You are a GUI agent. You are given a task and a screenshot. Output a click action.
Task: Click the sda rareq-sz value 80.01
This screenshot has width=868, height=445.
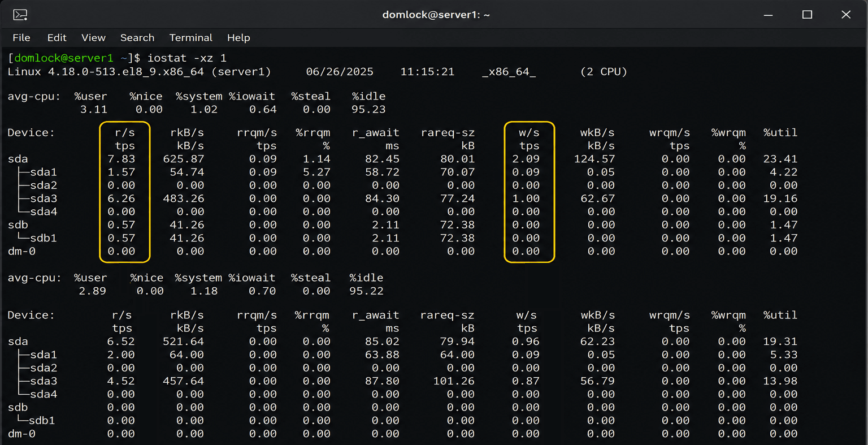[458, 159]
